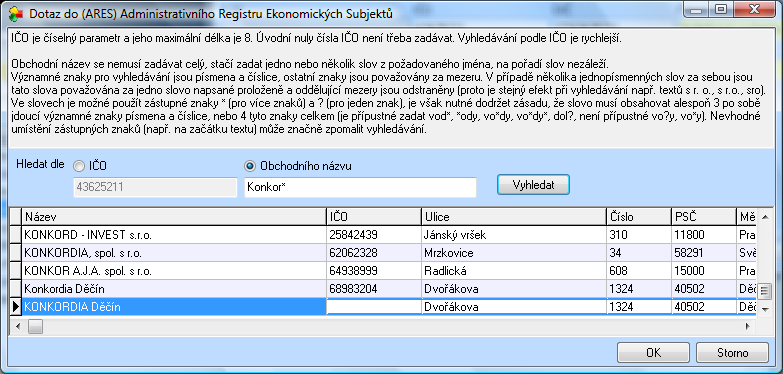Select the Obchodního názvu radio button

tap(250, 166)
